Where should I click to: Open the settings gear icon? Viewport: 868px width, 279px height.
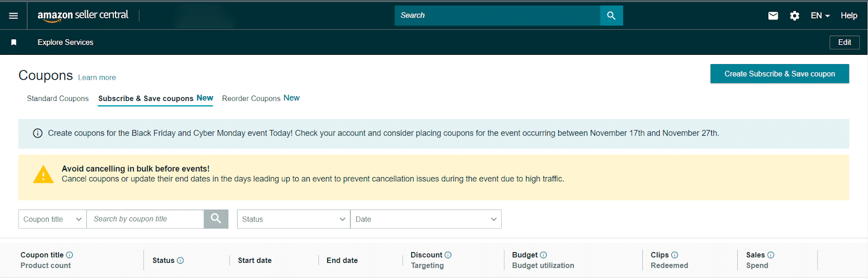pyautogui.click(x=795, y=16)
